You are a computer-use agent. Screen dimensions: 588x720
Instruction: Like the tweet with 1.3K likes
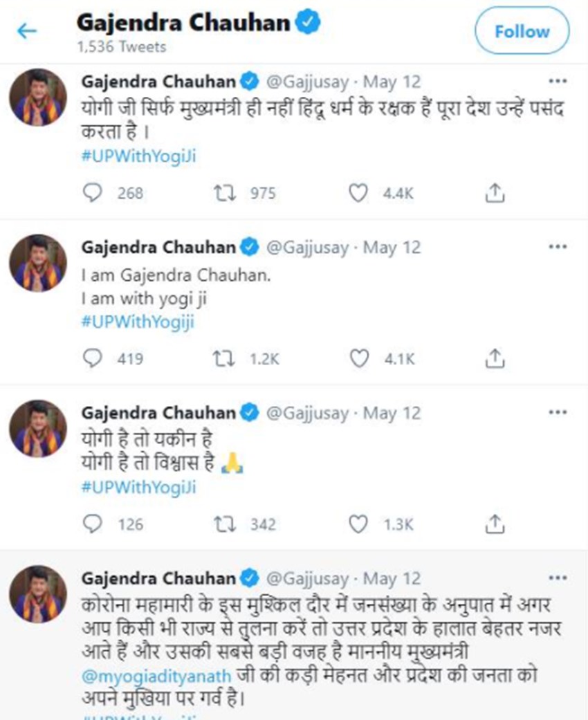point(357,524)
